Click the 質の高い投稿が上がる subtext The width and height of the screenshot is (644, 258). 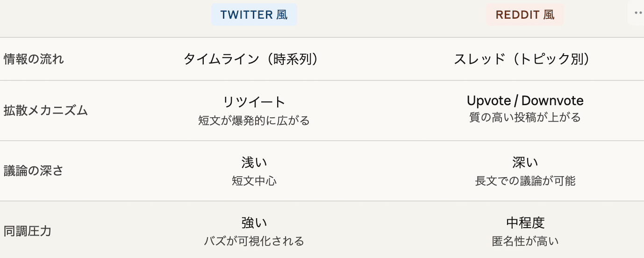tap(525, 117)
